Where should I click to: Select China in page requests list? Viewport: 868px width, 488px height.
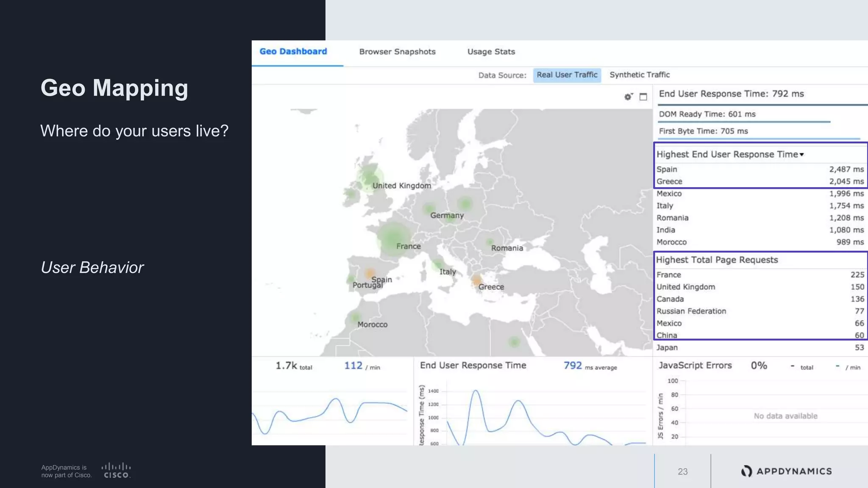760,335
